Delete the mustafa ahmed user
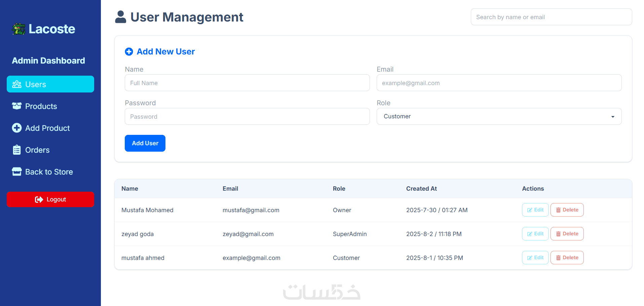 click(x=567, y=258)
